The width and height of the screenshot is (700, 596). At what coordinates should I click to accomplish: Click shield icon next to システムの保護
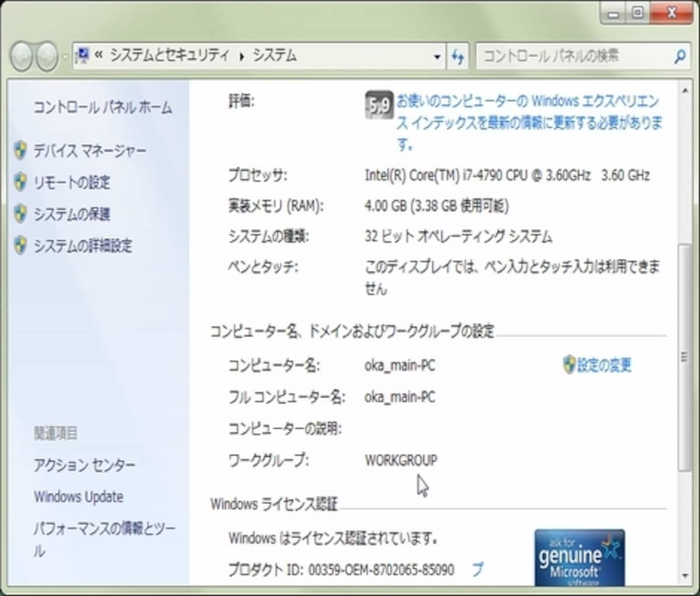(20, 213)
